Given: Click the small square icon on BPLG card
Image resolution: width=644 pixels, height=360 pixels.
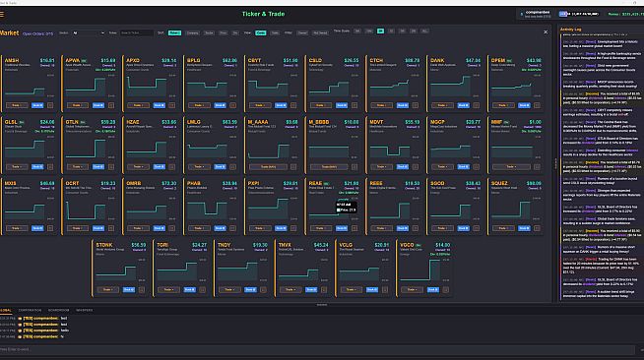Looking at the screenshot, I should point(232,105).
